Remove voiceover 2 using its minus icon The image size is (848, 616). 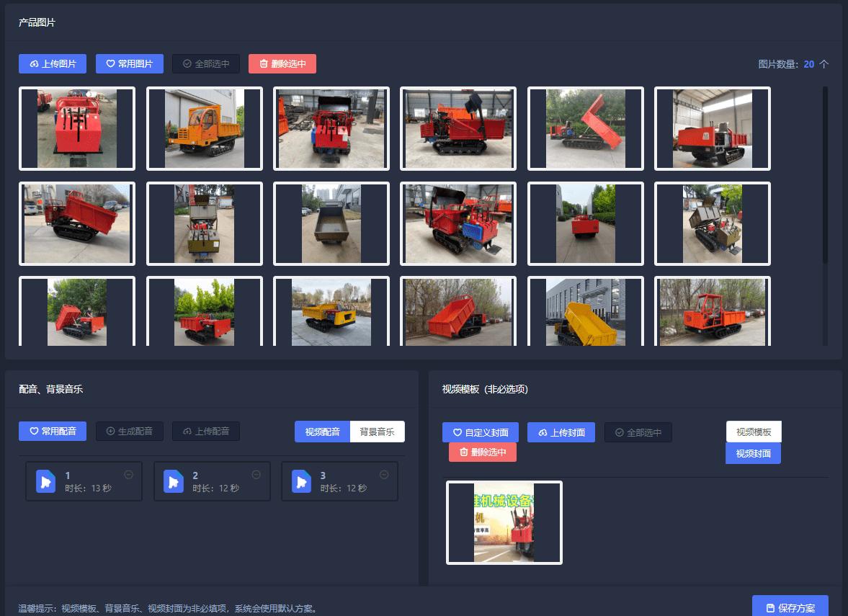256,474
